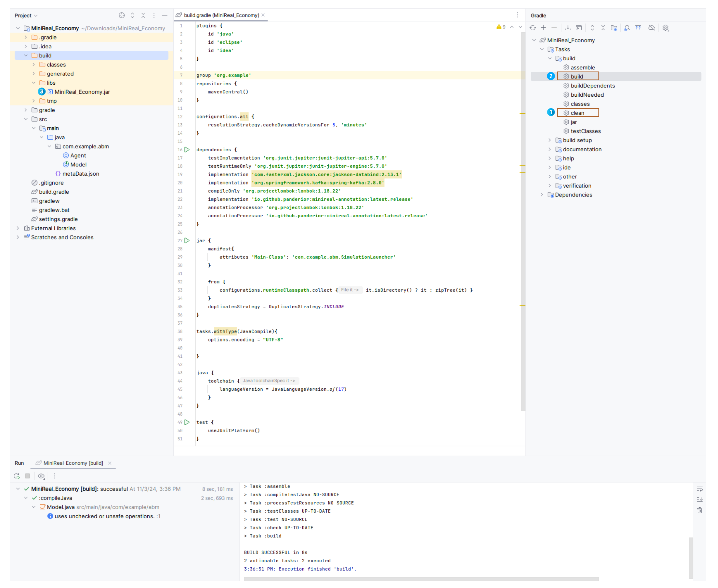This screenshot has height=588, width=718.
Task: Open the Project view dropdown
Action: tap(26, 15)
